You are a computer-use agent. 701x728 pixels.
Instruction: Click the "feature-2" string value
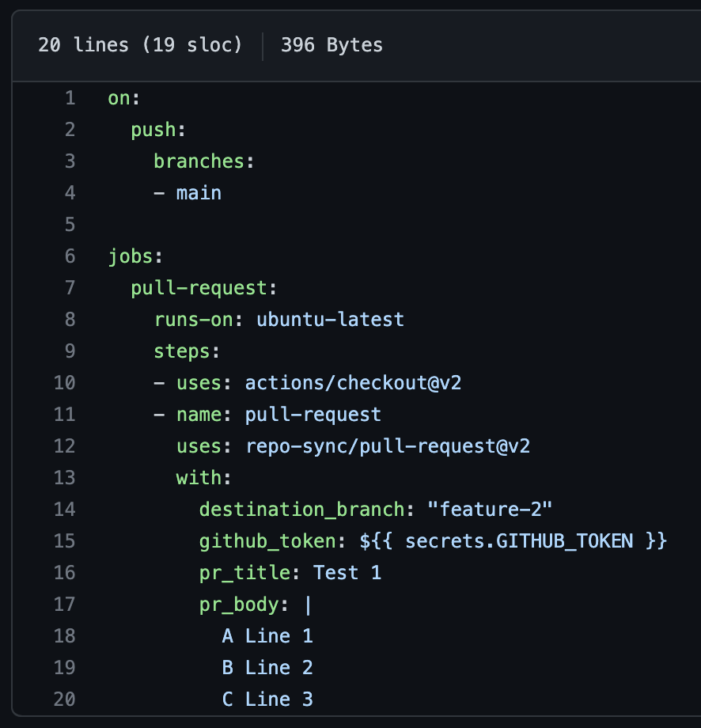(x=490, y=510)
